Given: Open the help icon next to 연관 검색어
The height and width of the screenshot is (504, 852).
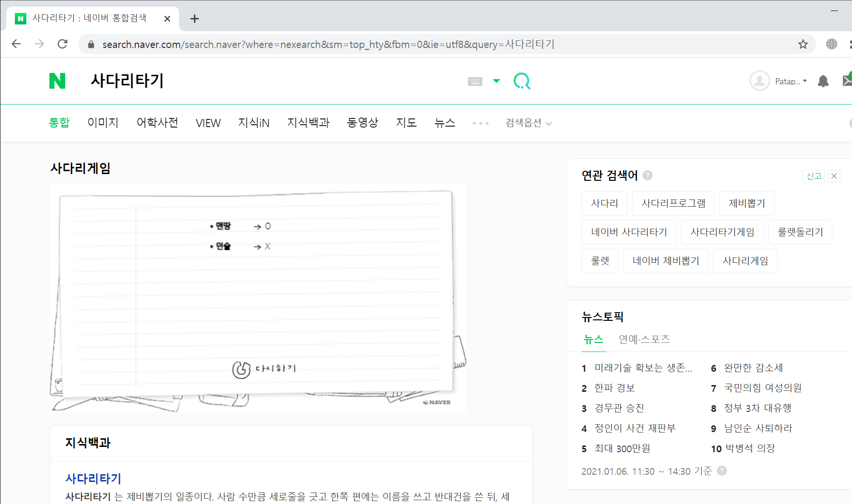Looking at the screenshot, I should 647,176.
